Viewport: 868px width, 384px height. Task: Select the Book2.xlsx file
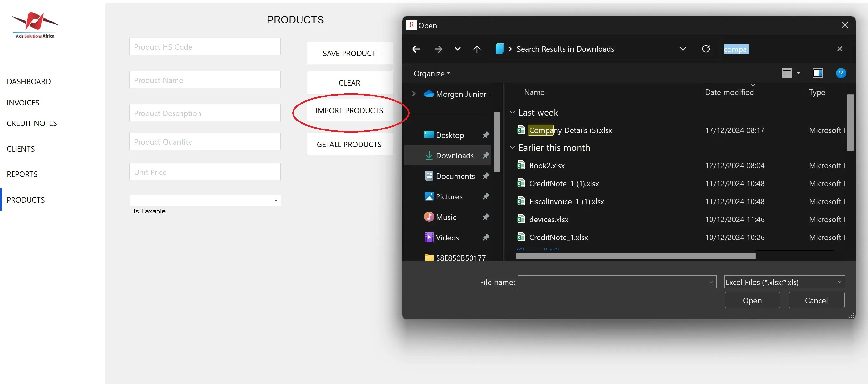point(547,166)
